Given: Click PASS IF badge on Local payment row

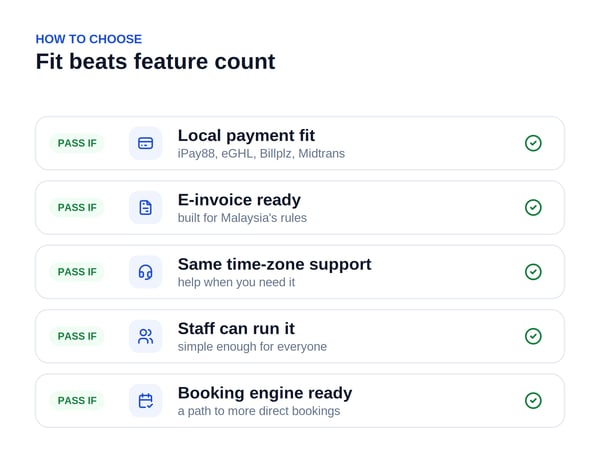Looking at the screenshot, I should click(x=77, y=143).
